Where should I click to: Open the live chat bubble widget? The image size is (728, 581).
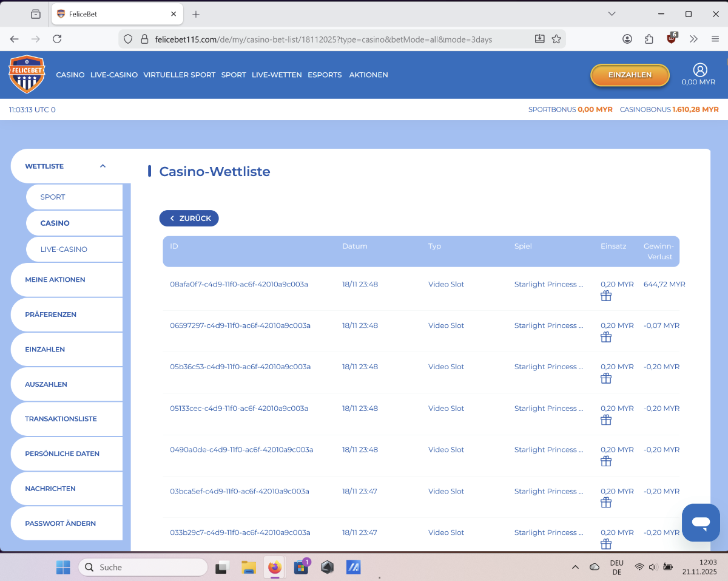pyautogui.click(x=701, y=522)
